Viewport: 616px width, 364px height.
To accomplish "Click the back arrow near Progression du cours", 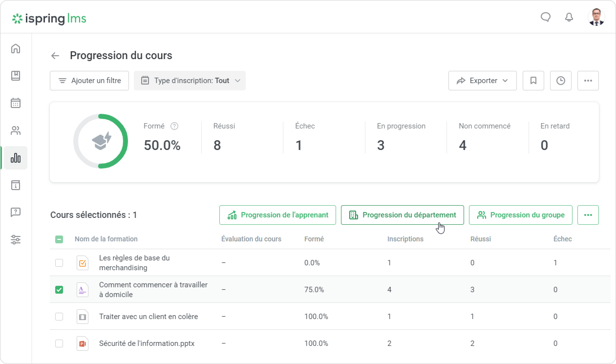I will coord(55,56).
